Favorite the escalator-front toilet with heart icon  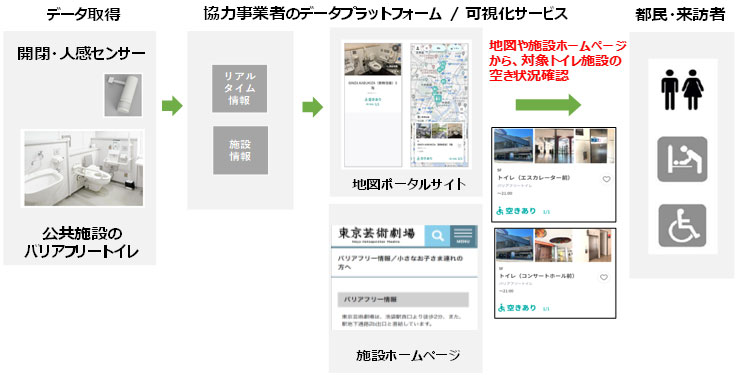[606, 179]
